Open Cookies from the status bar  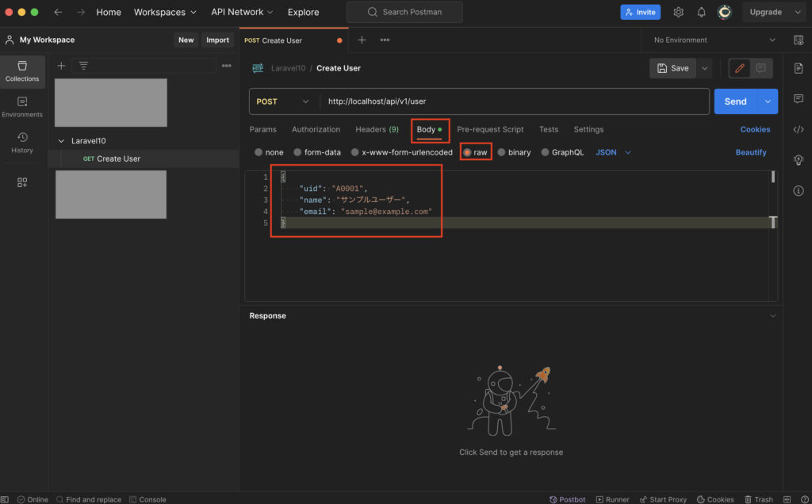[x=714, y=499]
